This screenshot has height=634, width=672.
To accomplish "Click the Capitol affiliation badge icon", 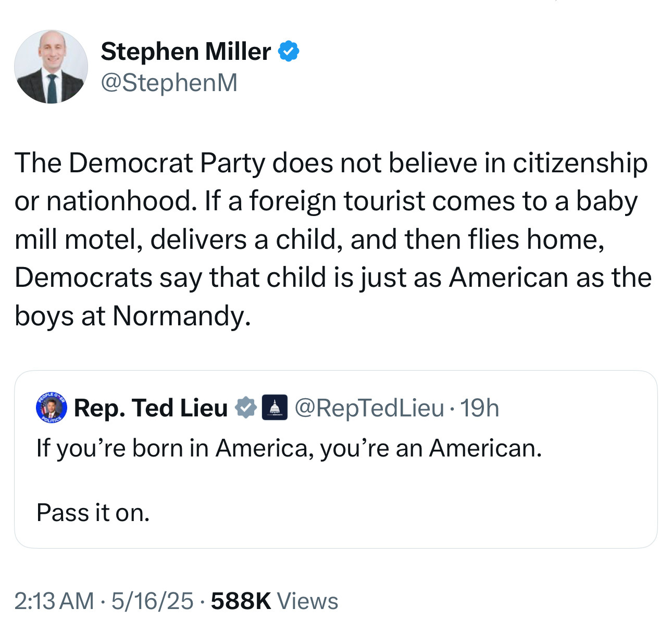I will coord(274,408).
